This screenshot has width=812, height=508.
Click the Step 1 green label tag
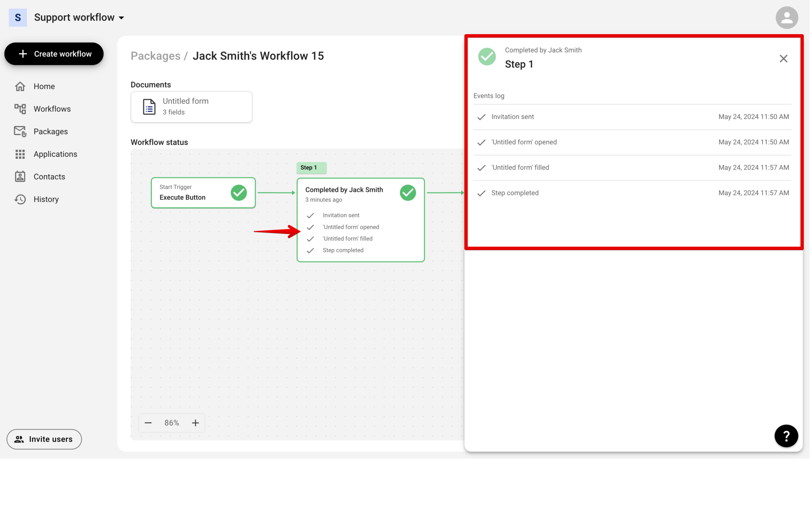[311, 168]
